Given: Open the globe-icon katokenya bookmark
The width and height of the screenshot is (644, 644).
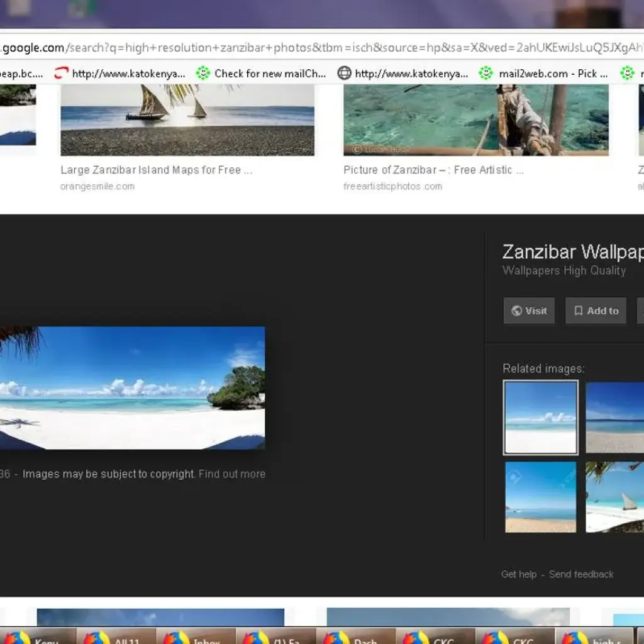Looking at the screenshot, I should 403,74.
